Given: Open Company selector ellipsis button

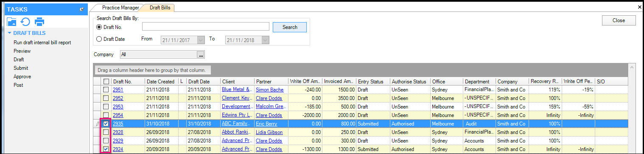Looking at the screenshot, I should pyautogui.click(x=201, y=54).
